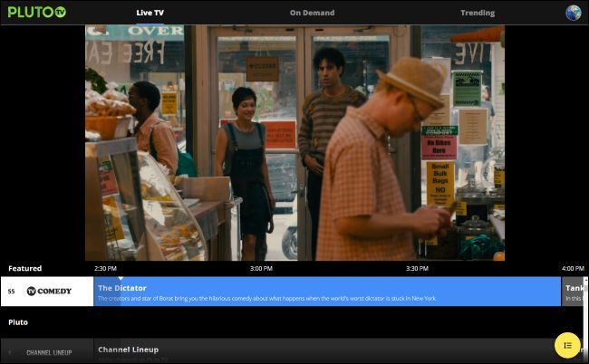Image resolution: width=589 pixels, height=364 pixels.
Task: Click the Pluto category heading
Action: [x=18, y=322]
